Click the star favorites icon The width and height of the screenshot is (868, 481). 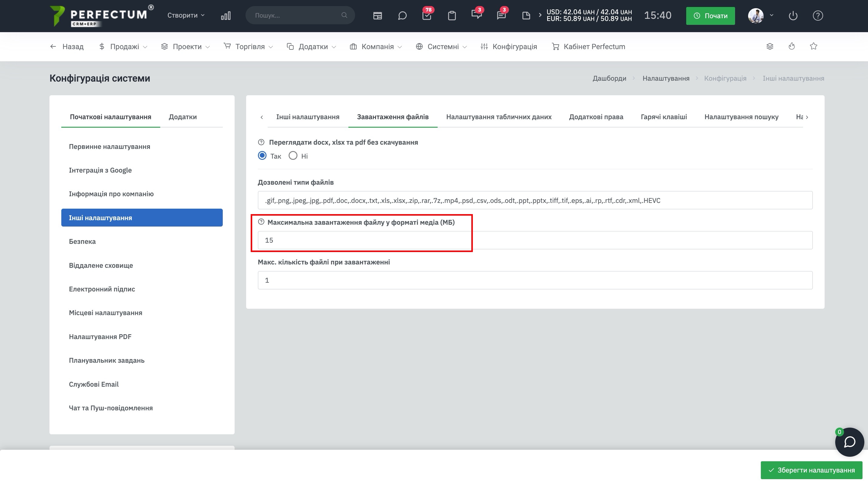pos(814,46)
